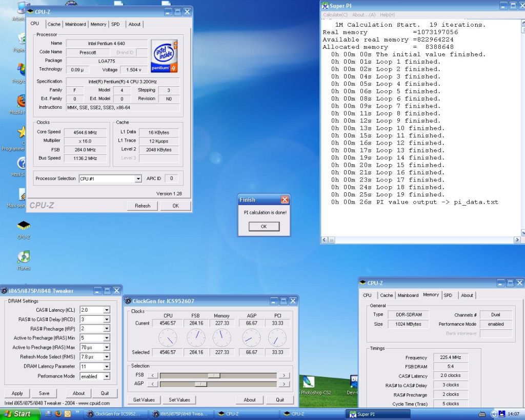Click Save in i865 Tweaker
525x420 pixels.
[44, 393]
